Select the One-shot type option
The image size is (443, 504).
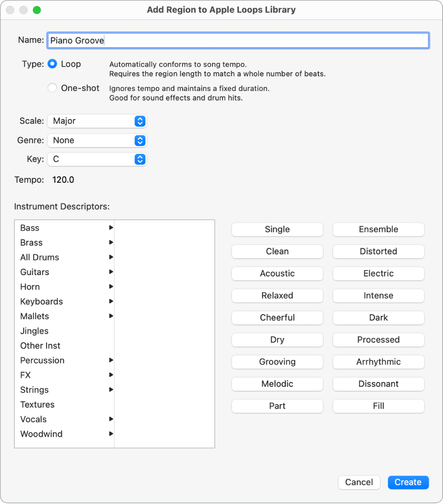click(52, 88)
